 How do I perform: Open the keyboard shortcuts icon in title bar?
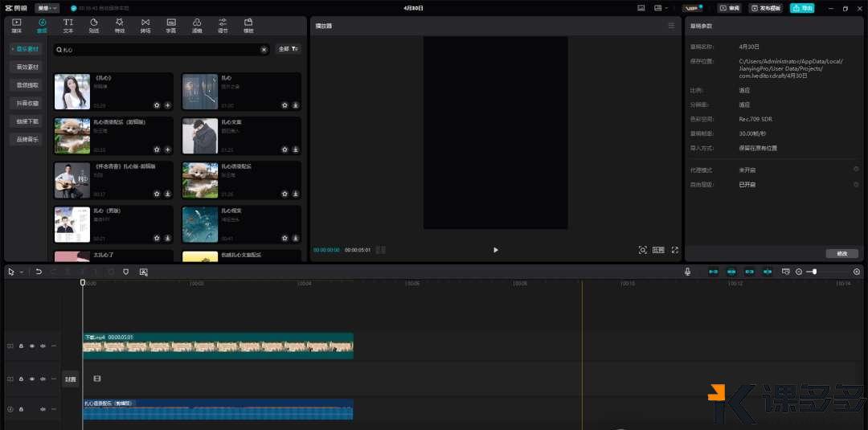point(641,8)
